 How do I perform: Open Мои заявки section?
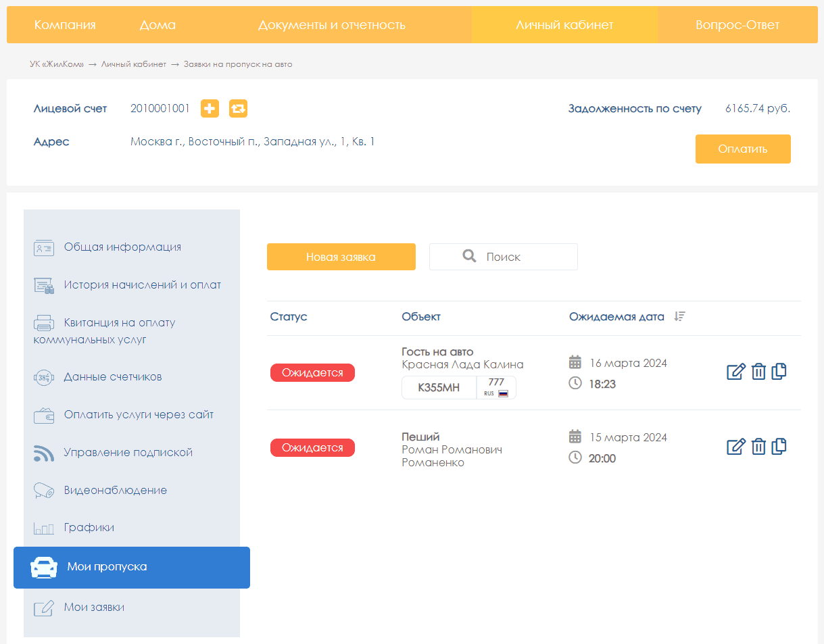click(x=94, y=608)
